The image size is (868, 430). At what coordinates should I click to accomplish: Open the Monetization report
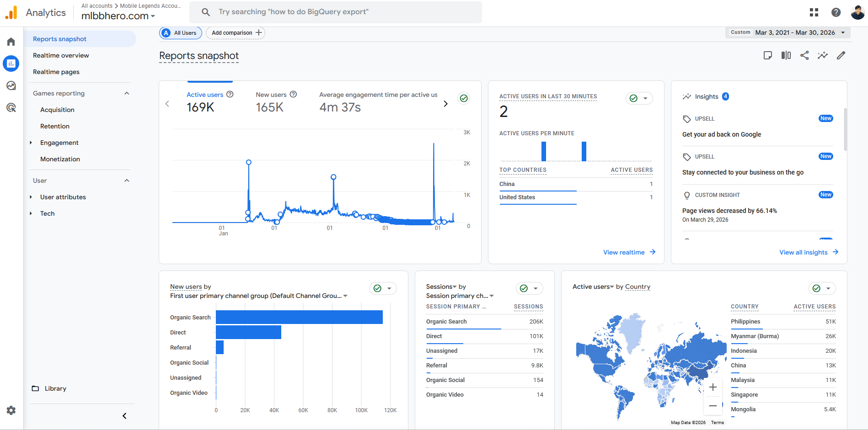tap(60, 159)
